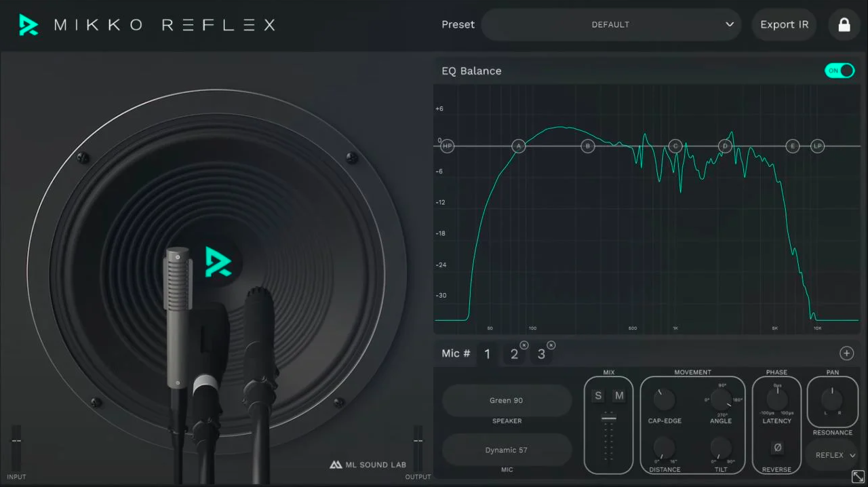The height and width of the screenshot is (487, 868).
Task: Click the phase reverse Ø button
Action: tap(777, 448)
